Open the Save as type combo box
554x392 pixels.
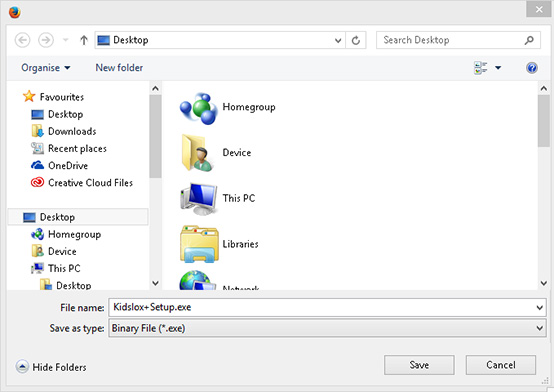(x=327, y=328)
